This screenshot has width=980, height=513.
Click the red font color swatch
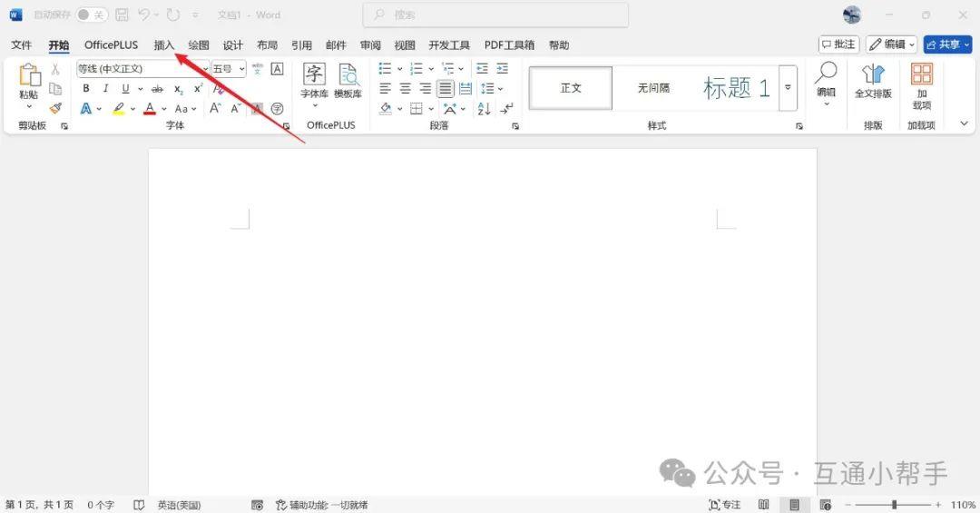point(150,109)
